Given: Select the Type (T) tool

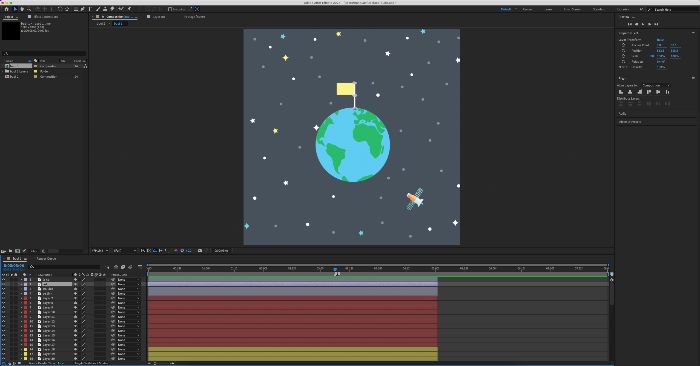Looking at the screenshot, I should (90, 9).
